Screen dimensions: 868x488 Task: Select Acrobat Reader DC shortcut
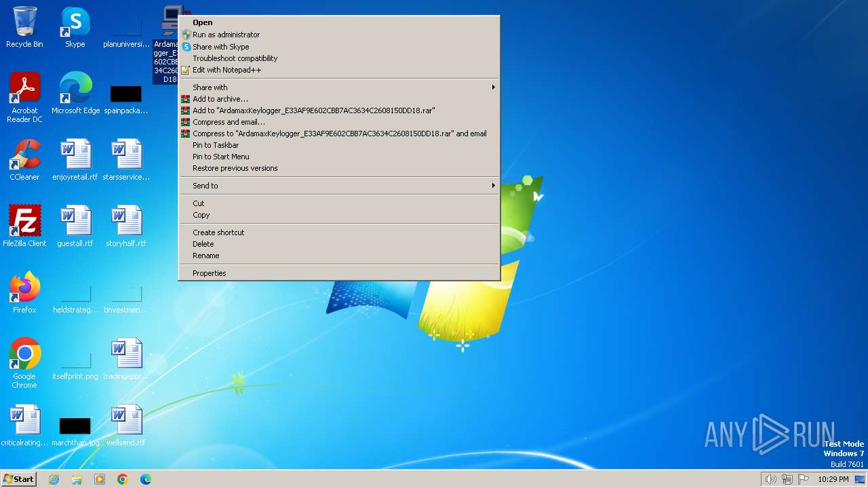point(24,98)
